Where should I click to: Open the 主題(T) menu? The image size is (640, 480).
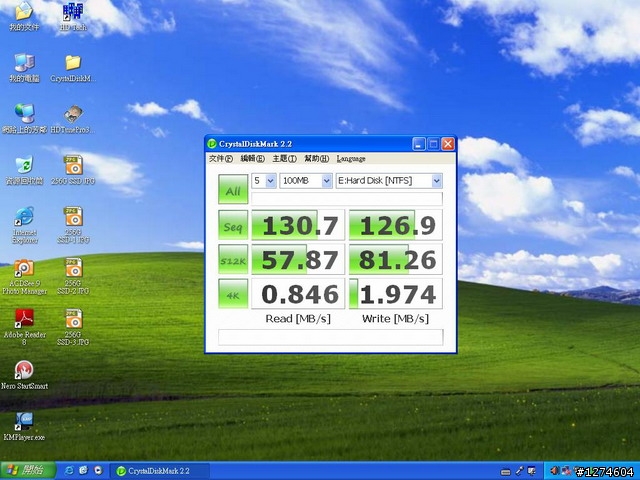coord(284,158)
